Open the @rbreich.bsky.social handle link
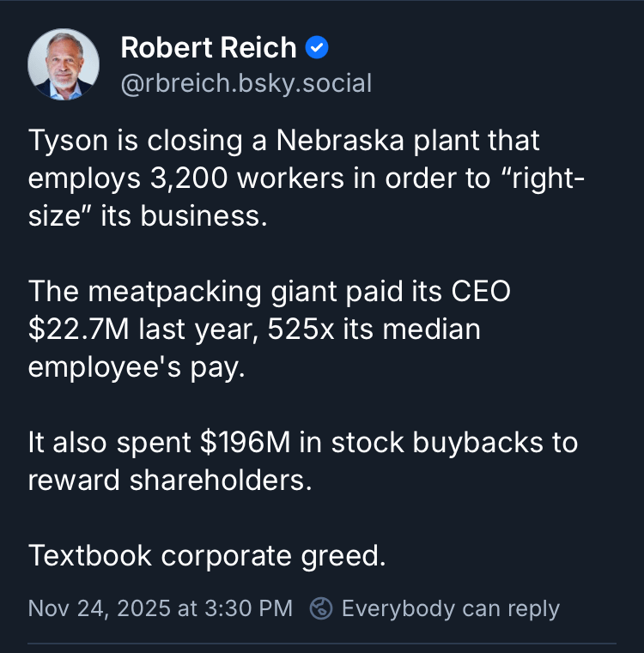The width and height of the screenshot is (644, 653). [246, 83]
